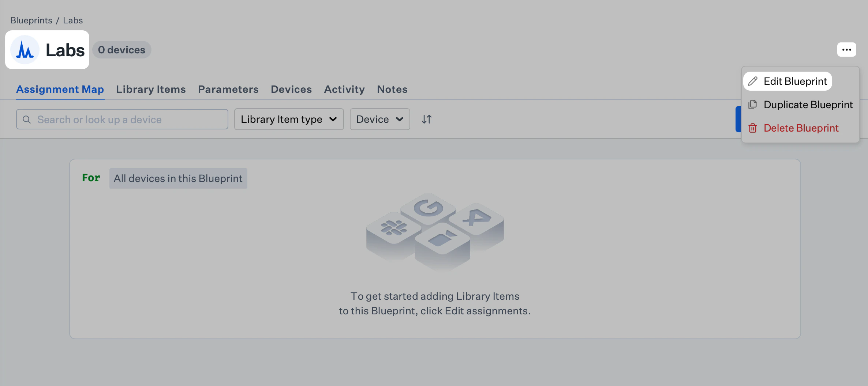This screenshot has height=386, width=868.
Task: Click the 0 devices badge
Action: click(121, 50)
